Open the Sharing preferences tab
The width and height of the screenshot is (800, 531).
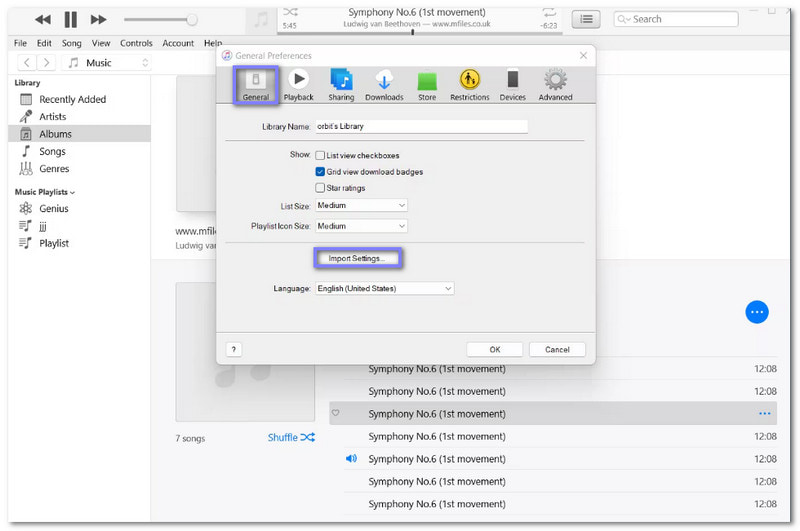(x=341, y=85)
